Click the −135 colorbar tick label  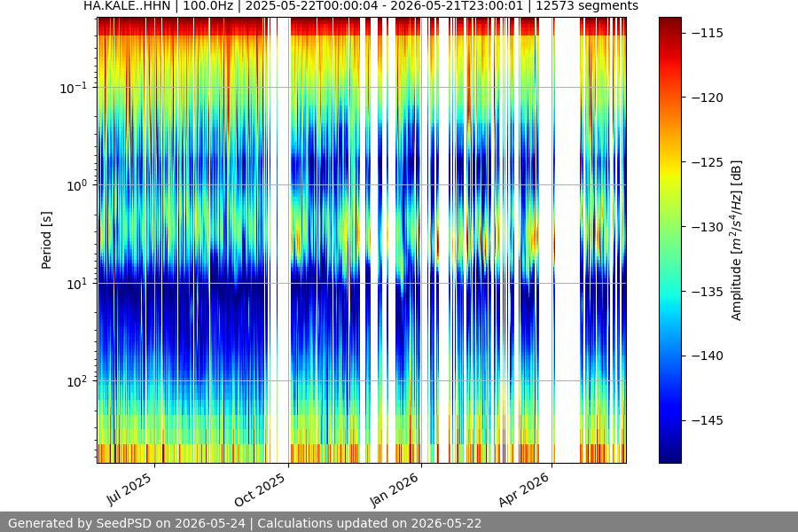(x=708, y=292)
